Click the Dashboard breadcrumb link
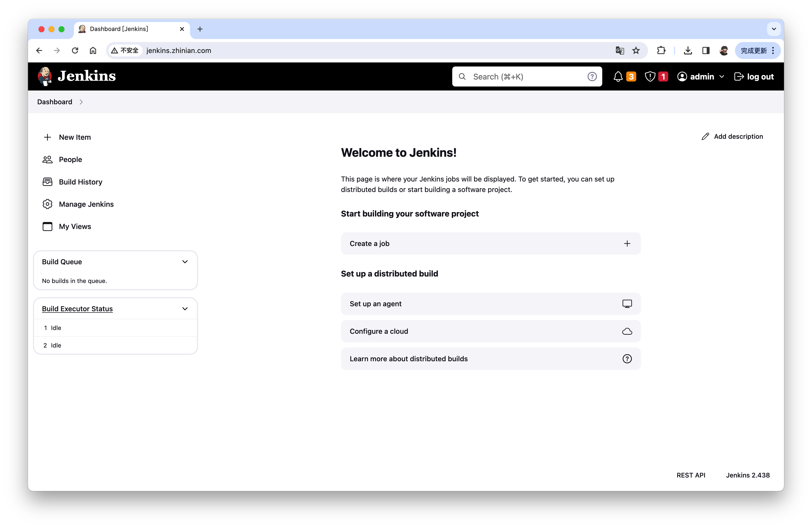812x528 pixels. [54, 102]
